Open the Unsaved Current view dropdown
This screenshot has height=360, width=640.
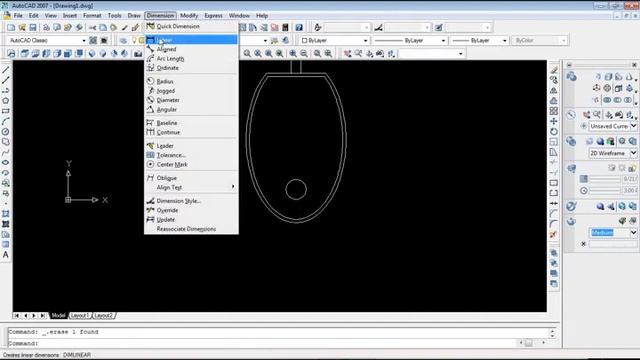[633, 126]
